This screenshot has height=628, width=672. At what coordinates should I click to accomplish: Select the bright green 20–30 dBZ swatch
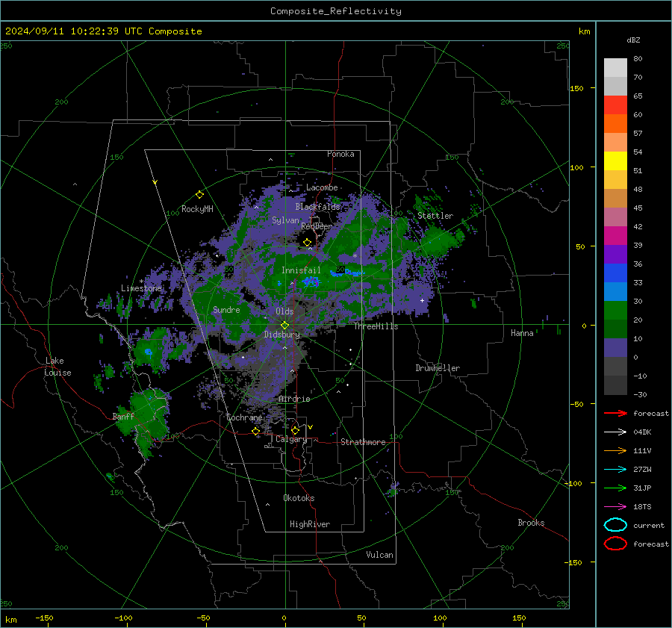(x=615, y=311)
